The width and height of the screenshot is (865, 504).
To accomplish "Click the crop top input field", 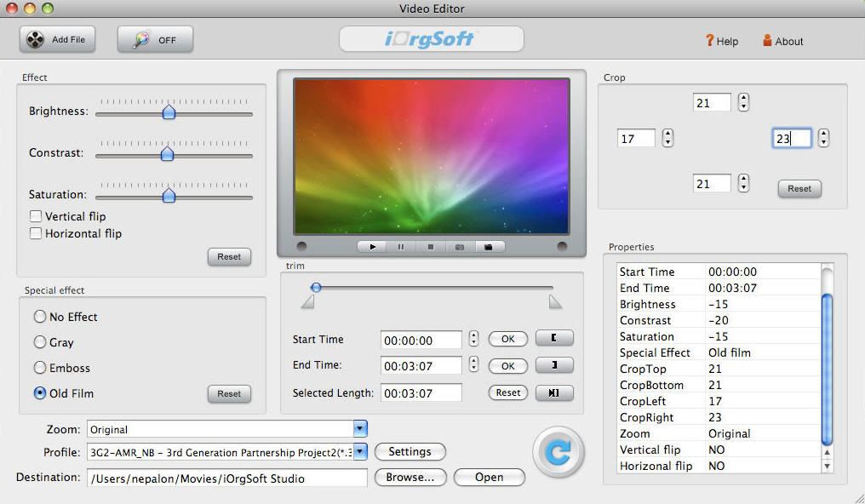I will point(712,102).
